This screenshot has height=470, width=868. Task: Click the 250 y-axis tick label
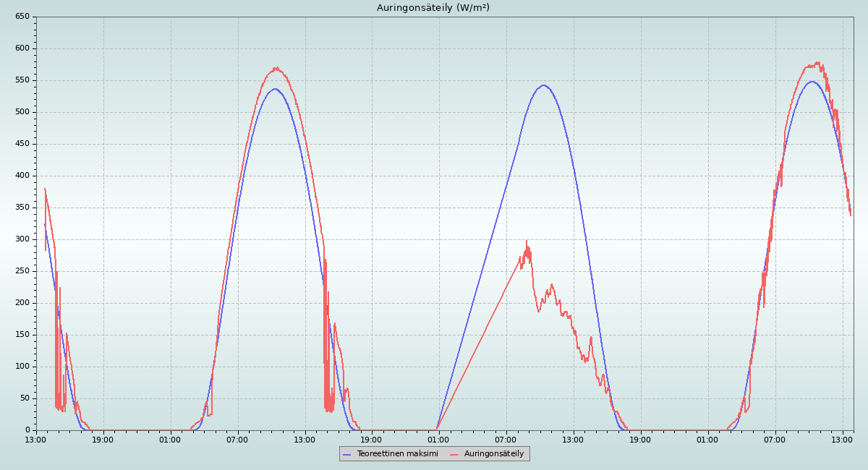pos(22,271)
